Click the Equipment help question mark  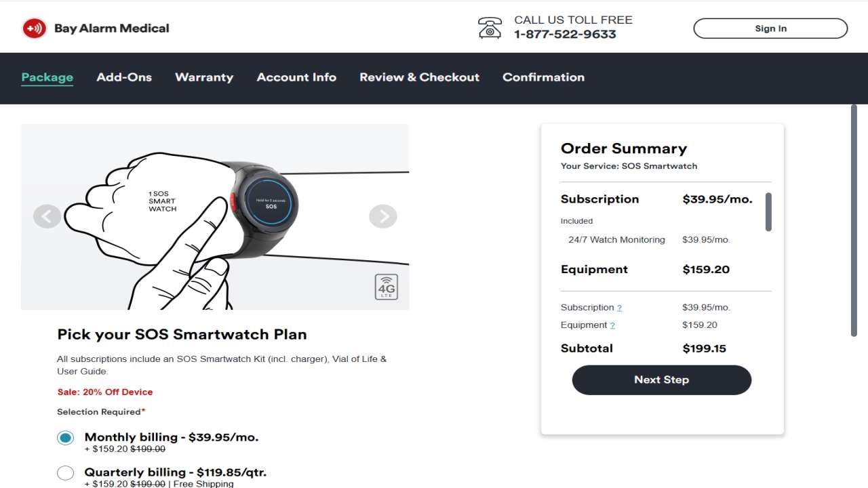point(612,326)
